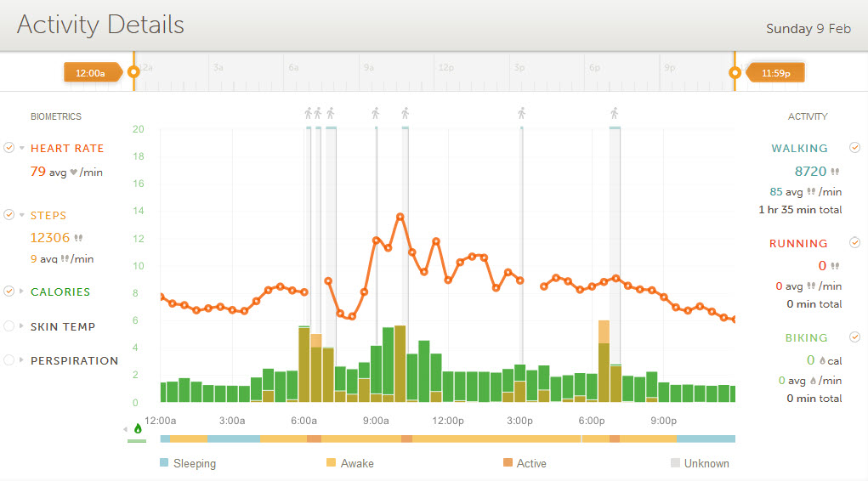868x481 pixels.
Task: Expand the Calories section arrow
Action: pos(21,292)
